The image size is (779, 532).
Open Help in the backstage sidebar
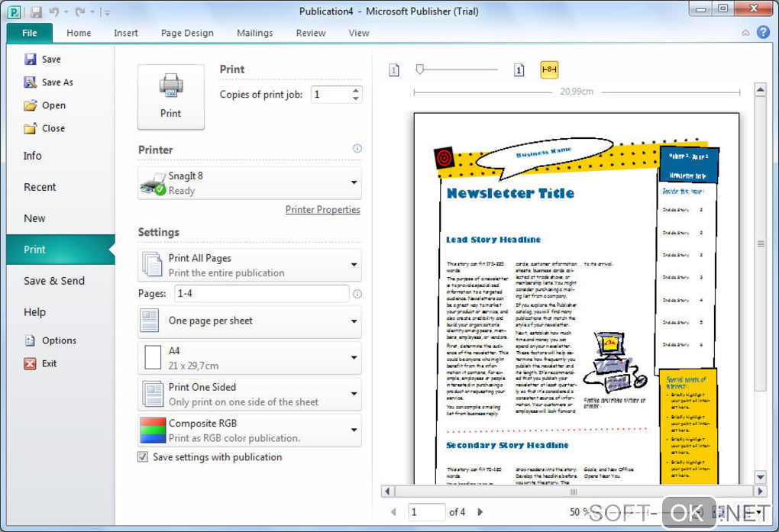34,312
